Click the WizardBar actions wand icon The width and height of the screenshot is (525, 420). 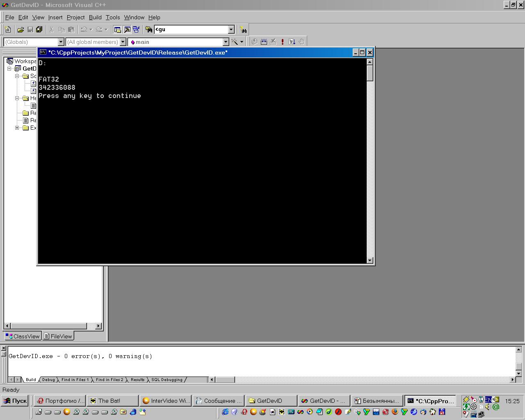coord(235,42)
